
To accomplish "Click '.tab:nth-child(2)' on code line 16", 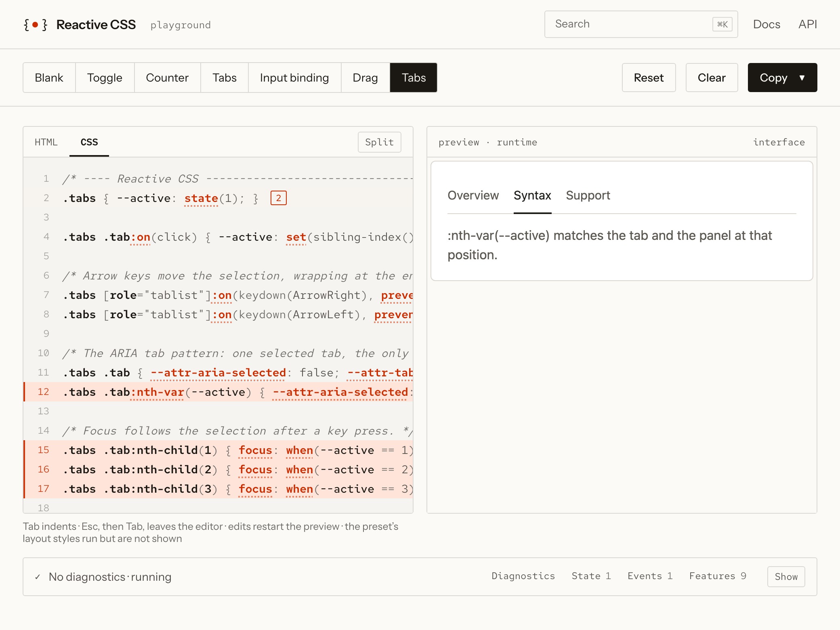I will click(x=161, y=470).
